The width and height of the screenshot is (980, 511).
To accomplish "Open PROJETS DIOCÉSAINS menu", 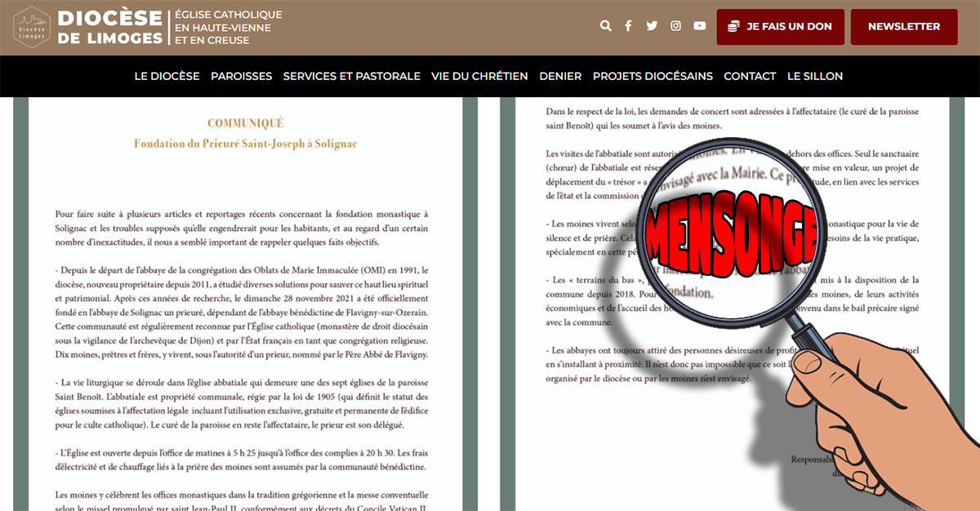I will point(653,76).
